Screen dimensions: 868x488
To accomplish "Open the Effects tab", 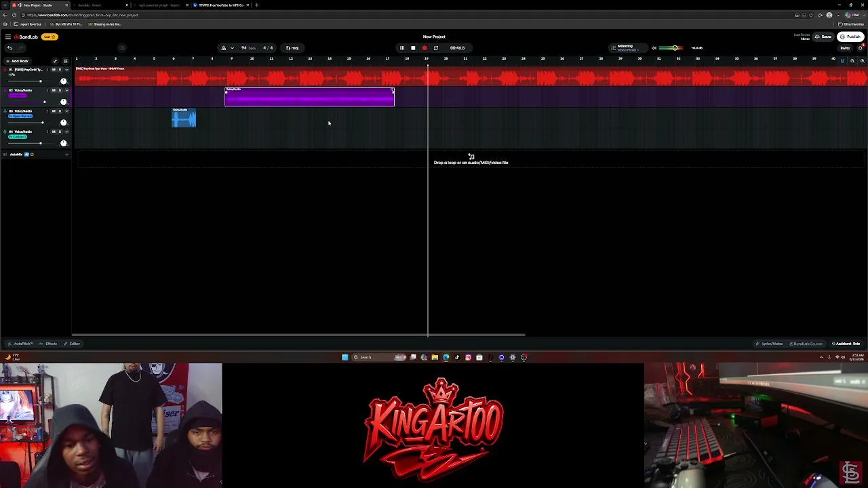I will pos(49,344).
